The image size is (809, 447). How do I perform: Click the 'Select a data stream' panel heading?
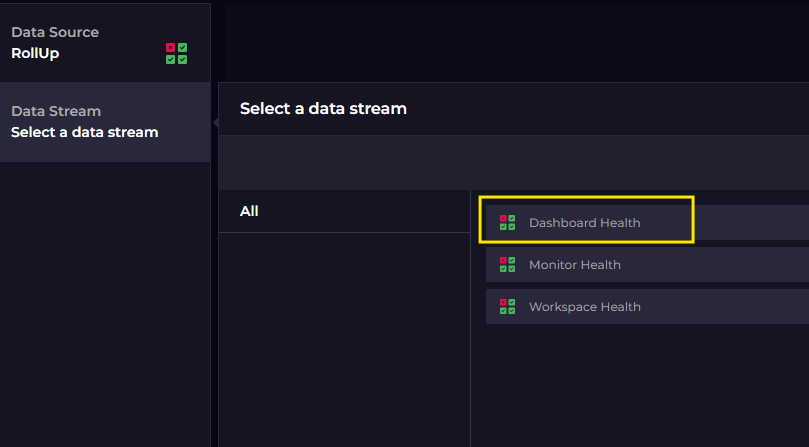pos(323,108)
